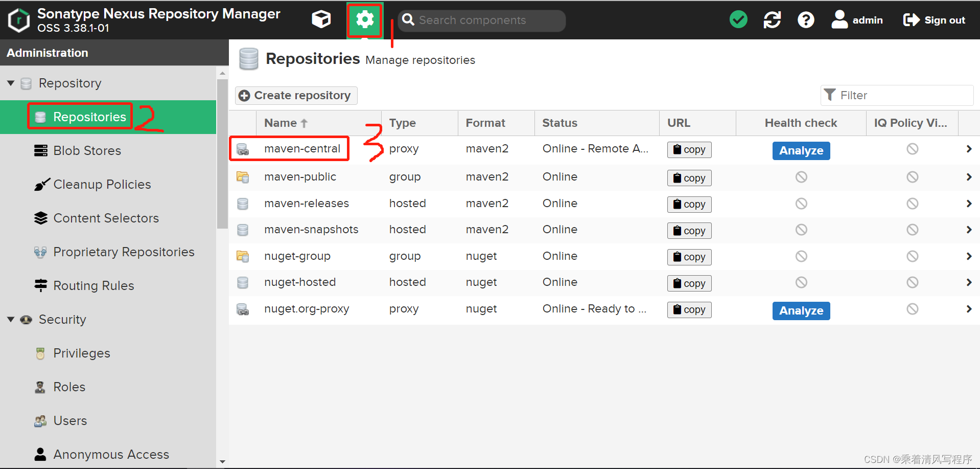The image size is (980, 469).
Task: Copy URL of maven-snapshots
Action: (689, 231)
